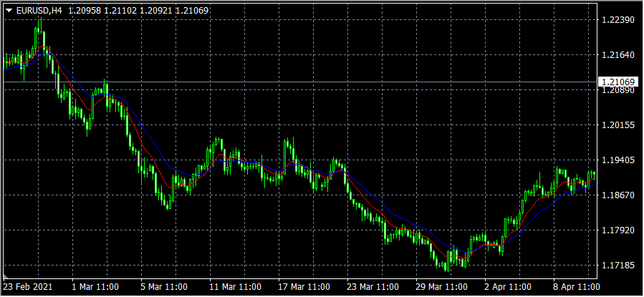
Task: Click the 1.17185 price scale value
Action: [x=618, y=266]
